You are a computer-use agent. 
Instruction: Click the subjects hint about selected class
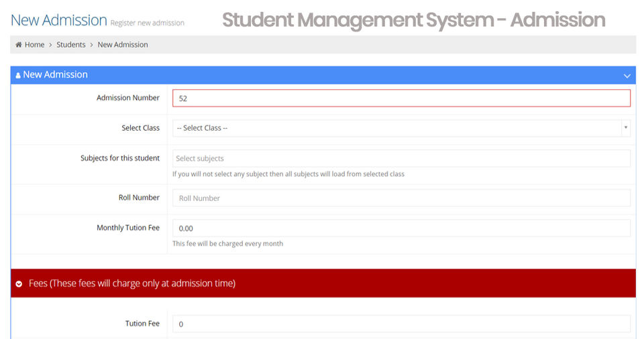(x=288, y=174)
